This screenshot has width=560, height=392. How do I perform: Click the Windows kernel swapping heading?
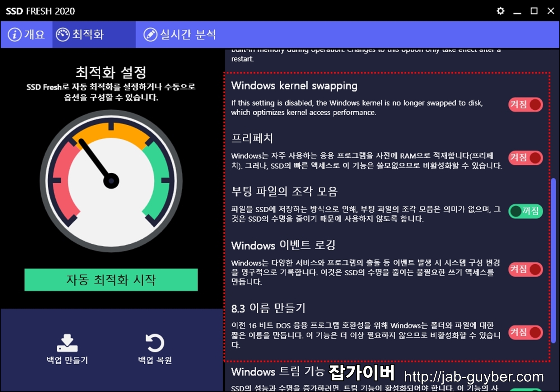(x=294, y=86)
